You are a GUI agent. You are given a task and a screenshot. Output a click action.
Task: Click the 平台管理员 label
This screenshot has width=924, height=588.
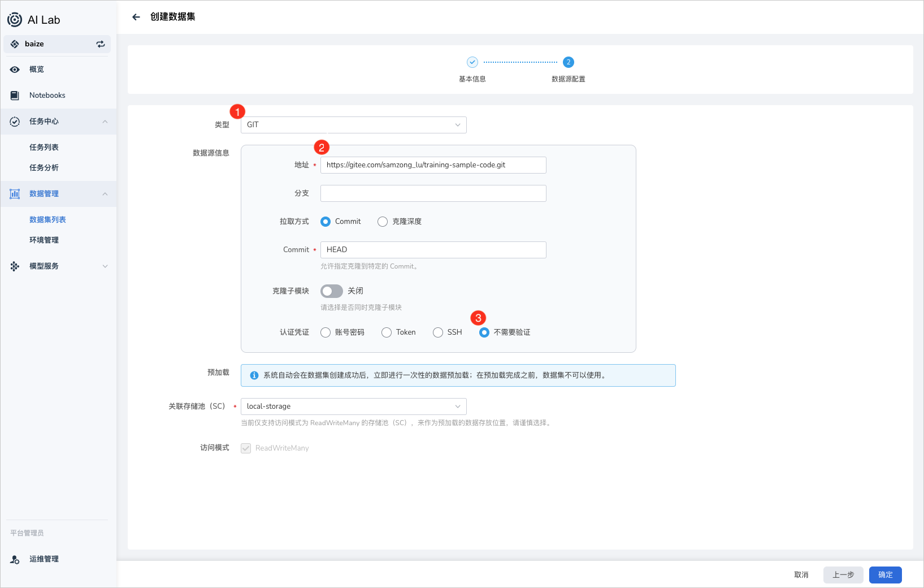coord(27,533)
